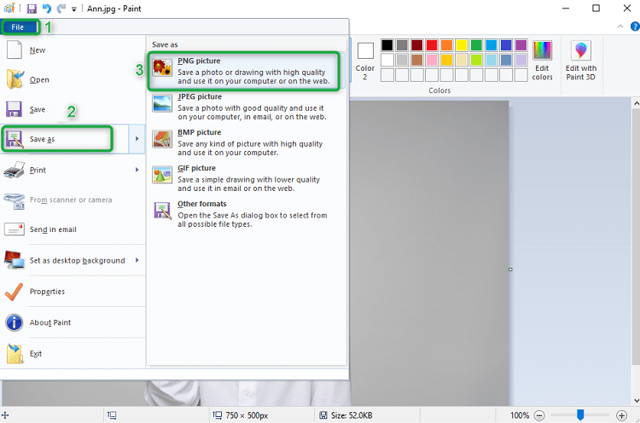Click the zoom out minus button
Viewport: 640px width, 423px height.
539,416
